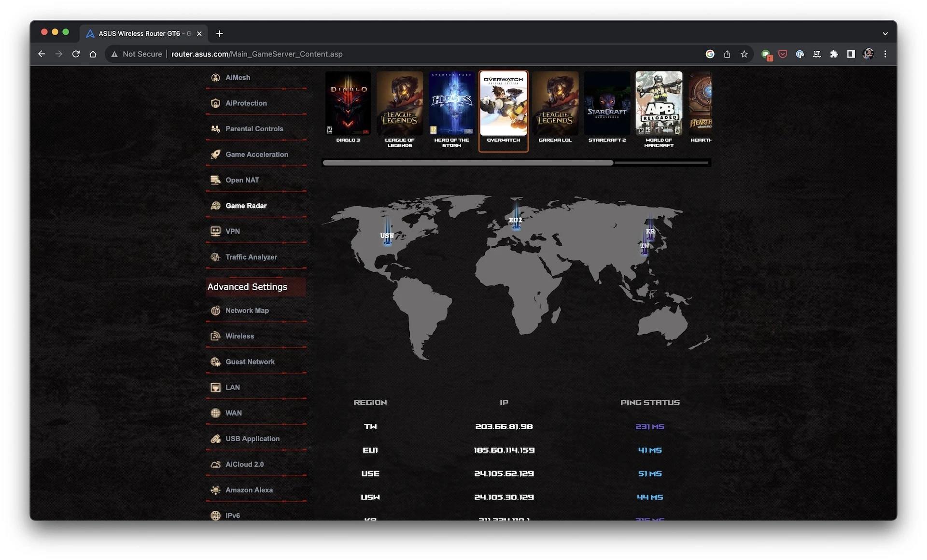
Task: Click the Game Radar icon
Action: click(x=215, y=206)
